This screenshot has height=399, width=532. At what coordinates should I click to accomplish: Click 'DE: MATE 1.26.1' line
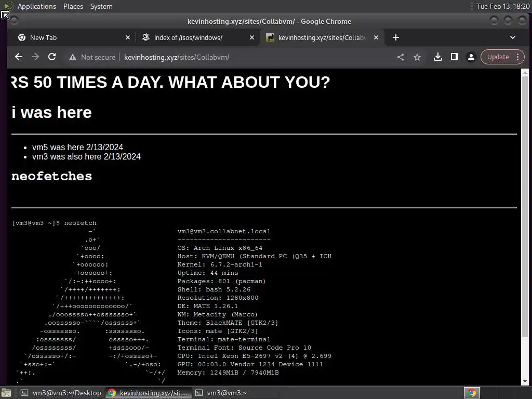(x=208, y=306)
